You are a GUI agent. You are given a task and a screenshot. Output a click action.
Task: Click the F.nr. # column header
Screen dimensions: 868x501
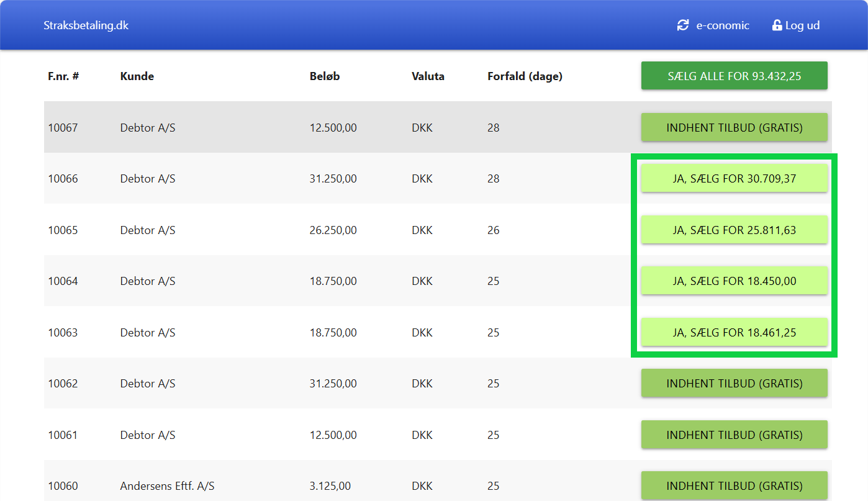(x=63, y=76)
